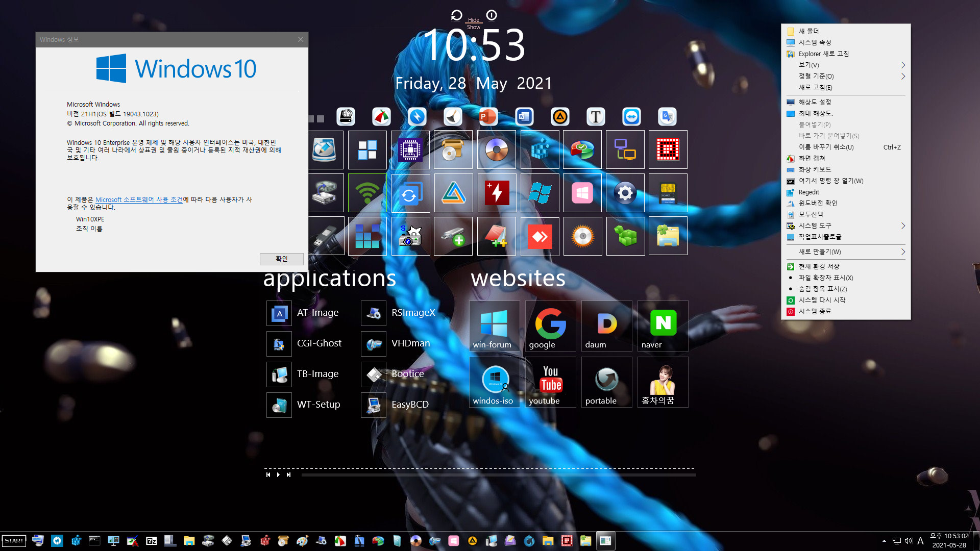The width and height of the screenshot is (980, 551).
Task: Click the play button in the music player
Action: pyautogui.click(x=278, y=475)
